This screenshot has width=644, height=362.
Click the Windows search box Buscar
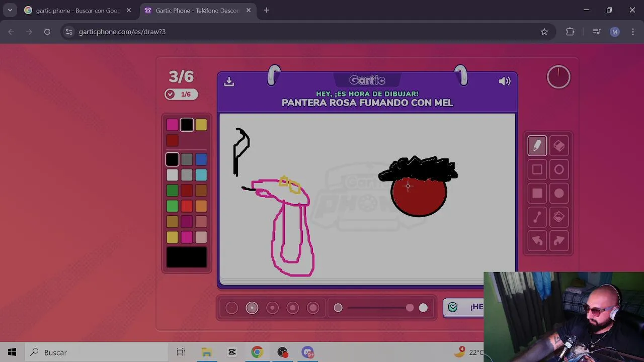click(96, 352)
